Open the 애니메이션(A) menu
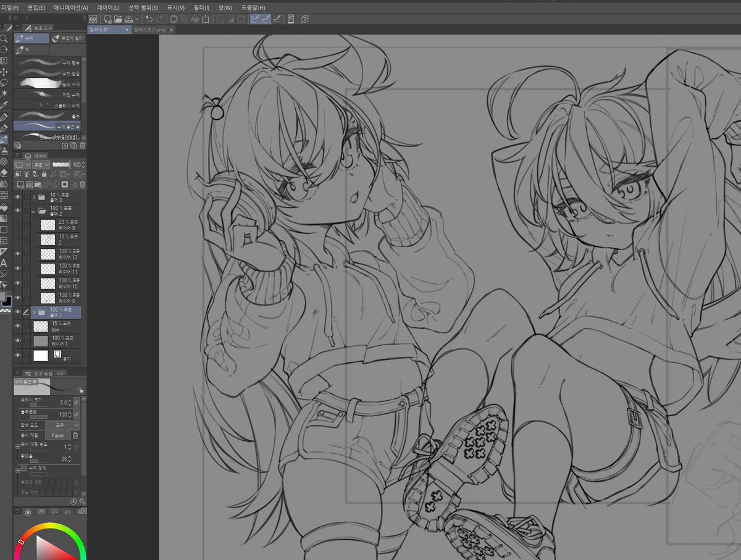Image resolution: width=741 pixels, height=560 pixels. pyautogui.click(x=71, y=7)
